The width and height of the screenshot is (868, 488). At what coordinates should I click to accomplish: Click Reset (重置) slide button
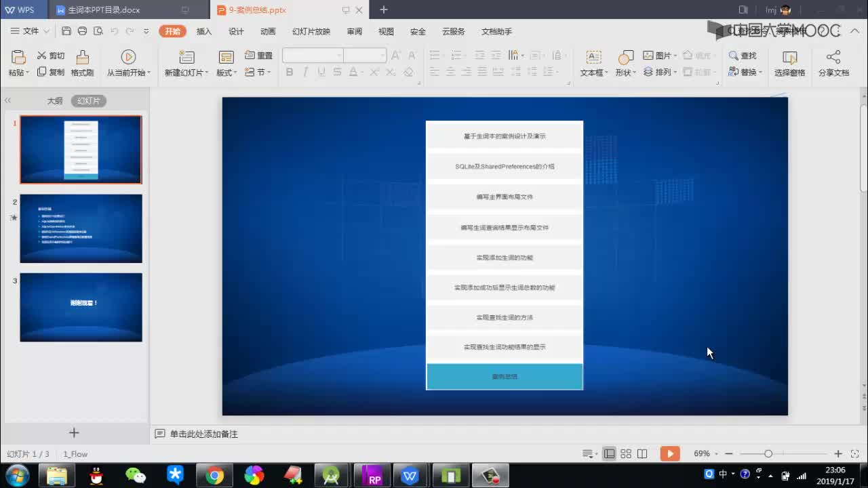[258, 56]
